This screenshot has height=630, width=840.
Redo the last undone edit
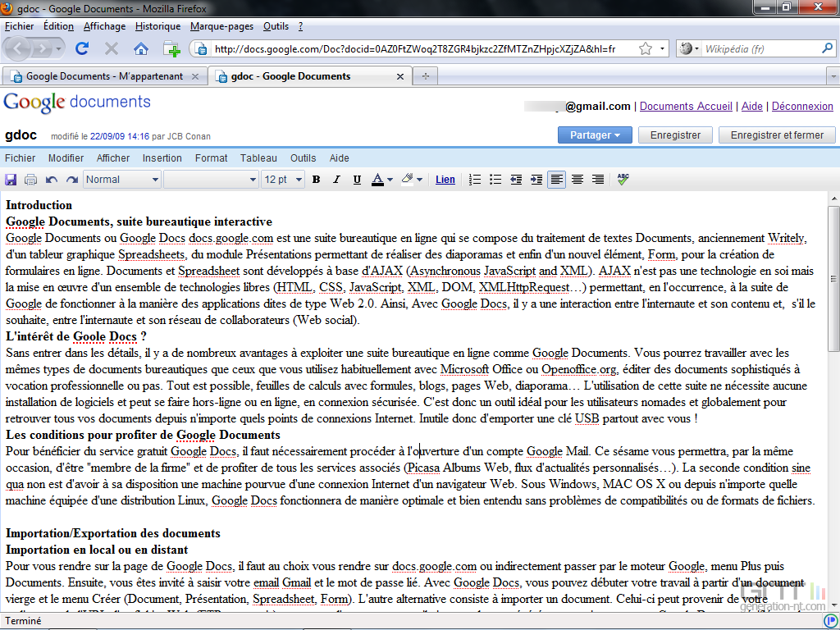[x=72, y=180]
